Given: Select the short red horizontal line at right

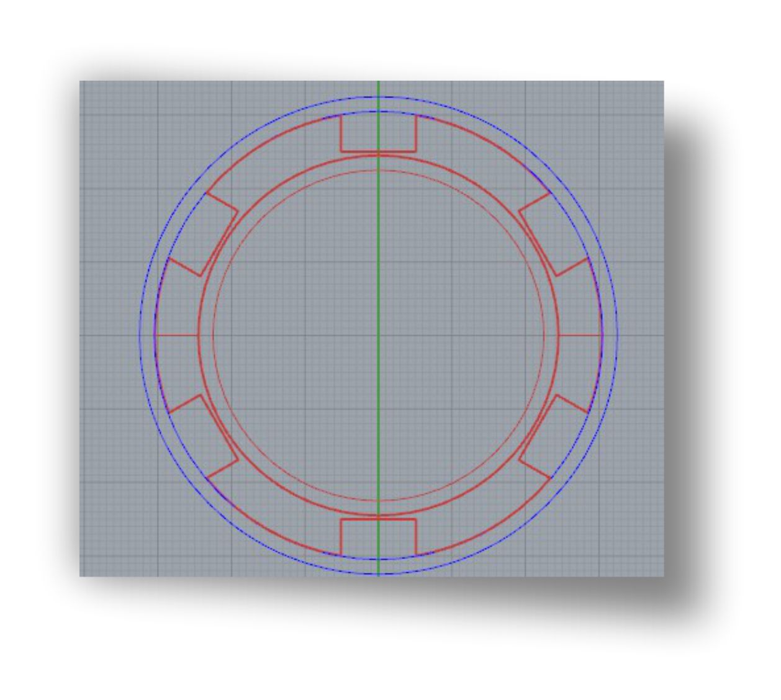Looking at the screenshot, I should (580, 335).
